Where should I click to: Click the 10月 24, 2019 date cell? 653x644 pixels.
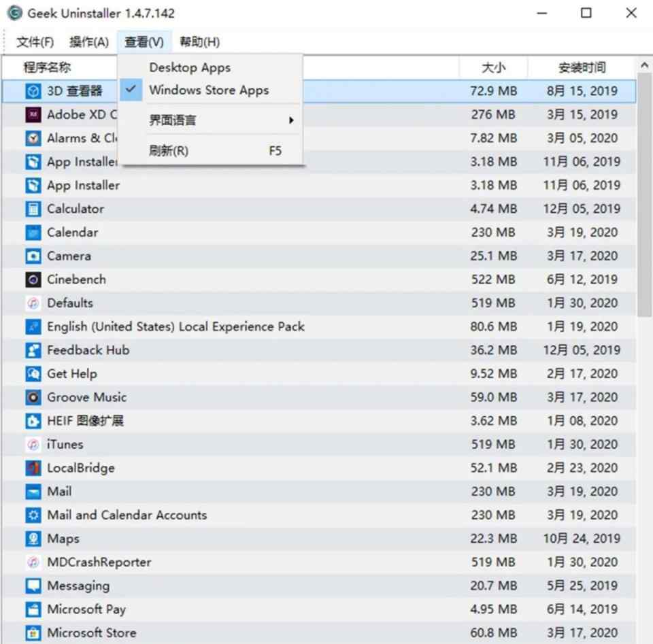tap(582, 539)
